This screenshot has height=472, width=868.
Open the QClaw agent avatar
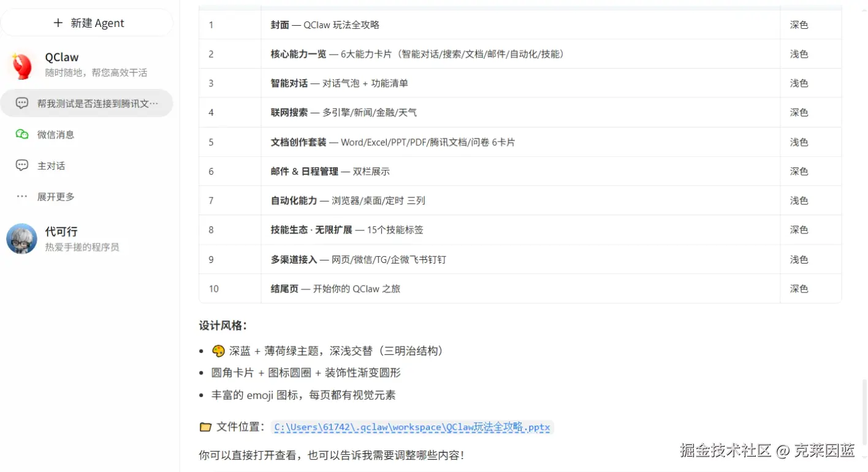[21, 65]
